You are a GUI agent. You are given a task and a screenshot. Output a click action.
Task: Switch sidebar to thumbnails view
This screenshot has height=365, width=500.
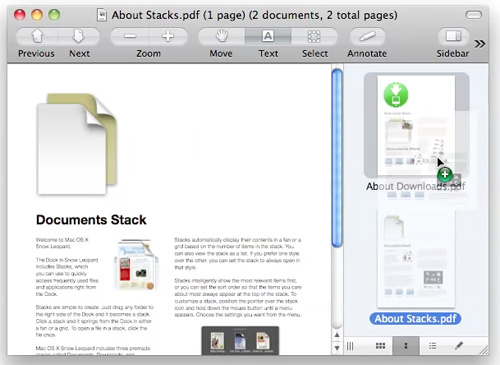(406, 346)
